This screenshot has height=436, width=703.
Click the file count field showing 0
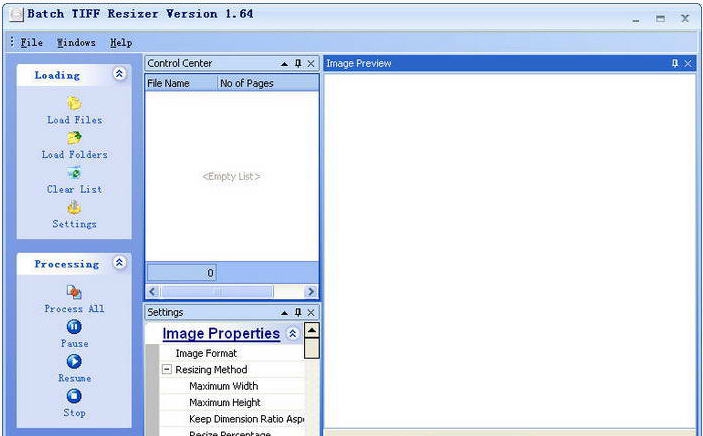(x=182, y=273)
